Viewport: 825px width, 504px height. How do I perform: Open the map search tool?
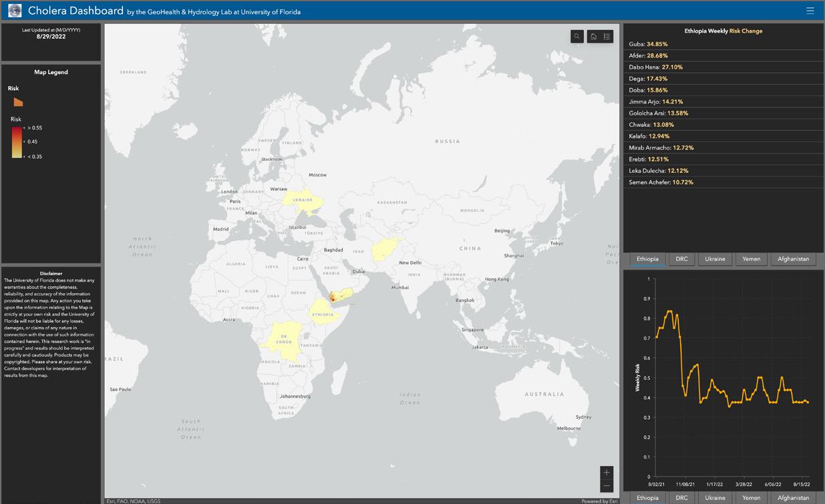(577, 37)
